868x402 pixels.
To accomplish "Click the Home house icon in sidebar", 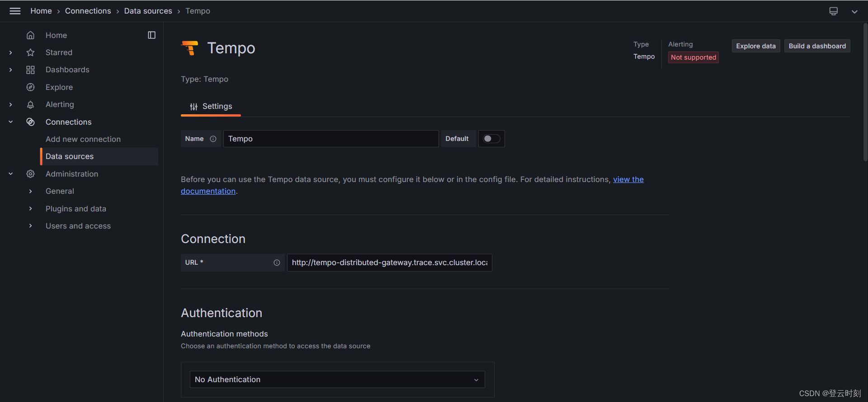I will (x=30, y=35).
